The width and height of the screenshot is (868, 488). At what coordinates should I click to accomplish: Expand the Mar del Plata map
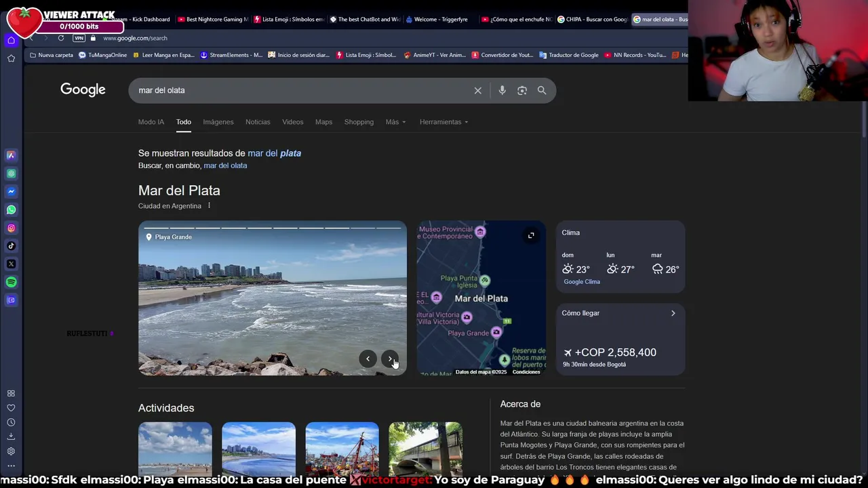pyautogui.click(x=531, y=235)
